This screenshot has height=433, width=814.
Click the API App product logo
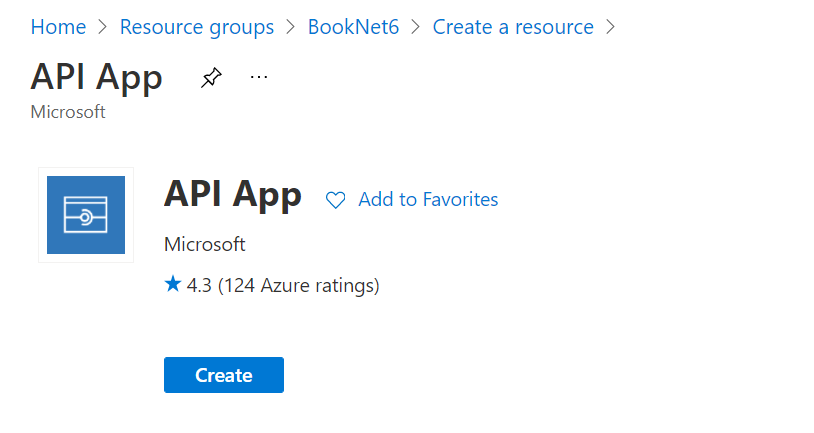coord(86,215)
